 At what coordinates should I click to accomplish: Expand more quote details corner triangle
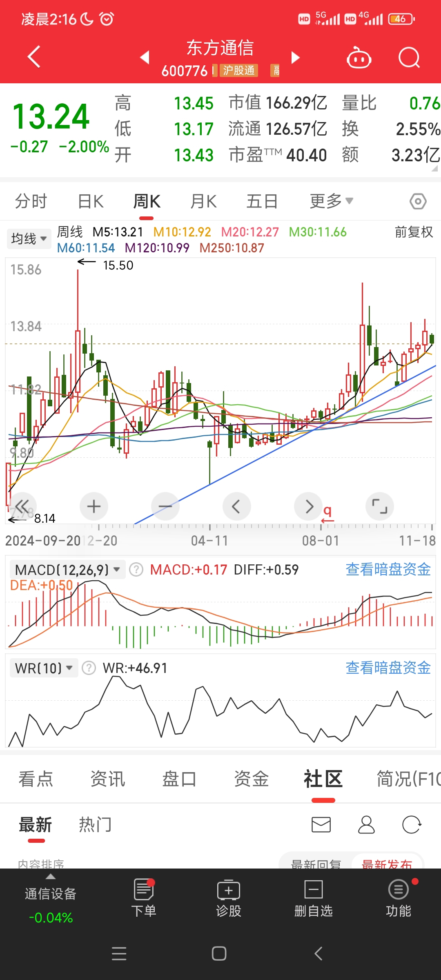tap(435, 167)
